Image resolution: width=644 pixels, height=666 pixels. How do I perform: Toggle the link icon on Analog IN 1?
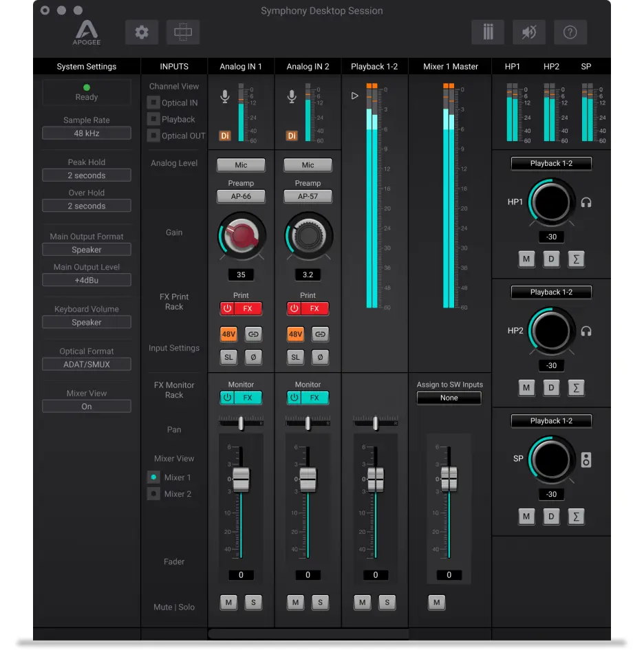[x=253, y=334]
